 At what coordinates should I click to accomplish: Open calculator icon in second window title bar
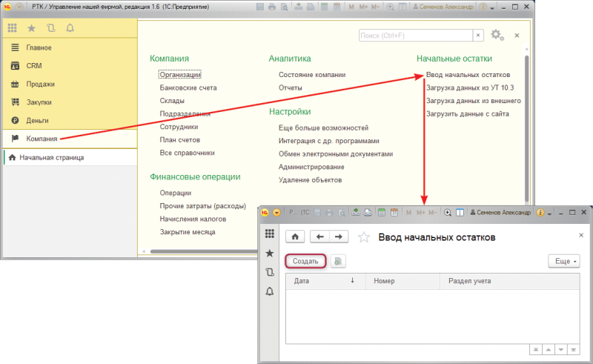pyautogui.click(x=382, y=213)
